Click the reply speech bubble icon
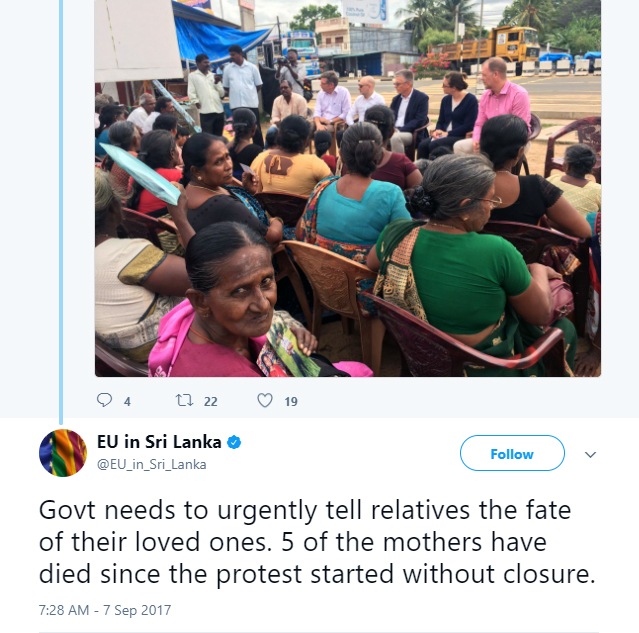This screenshot has width=639, height=633. coord(104,400)
